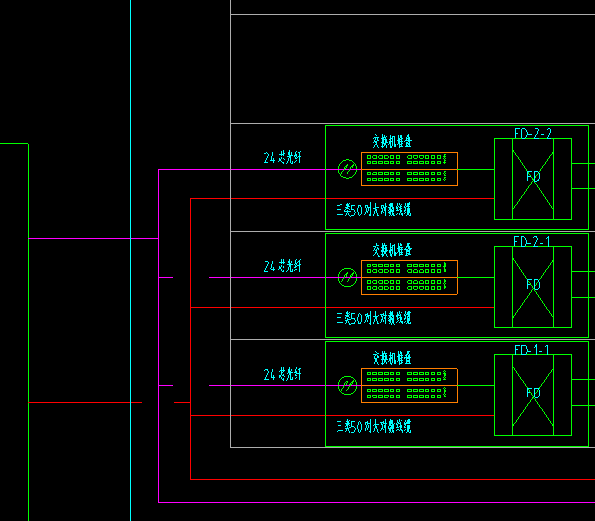This screenshot has height=521, width=595.
Task: Click the FD-1-1 text label
Action: pos(532,349)
